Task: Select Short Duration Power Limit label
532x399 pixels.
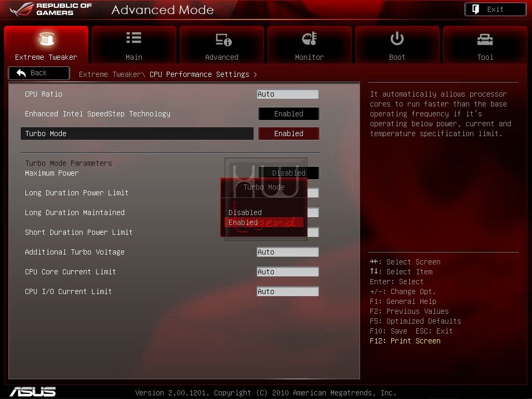Action: (79, 232)
